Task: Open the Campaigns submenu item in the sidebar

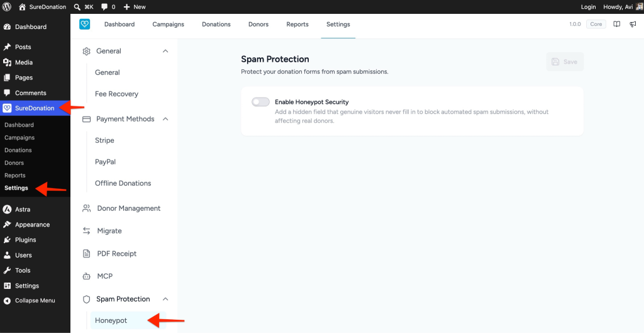Action: point(19,137)
